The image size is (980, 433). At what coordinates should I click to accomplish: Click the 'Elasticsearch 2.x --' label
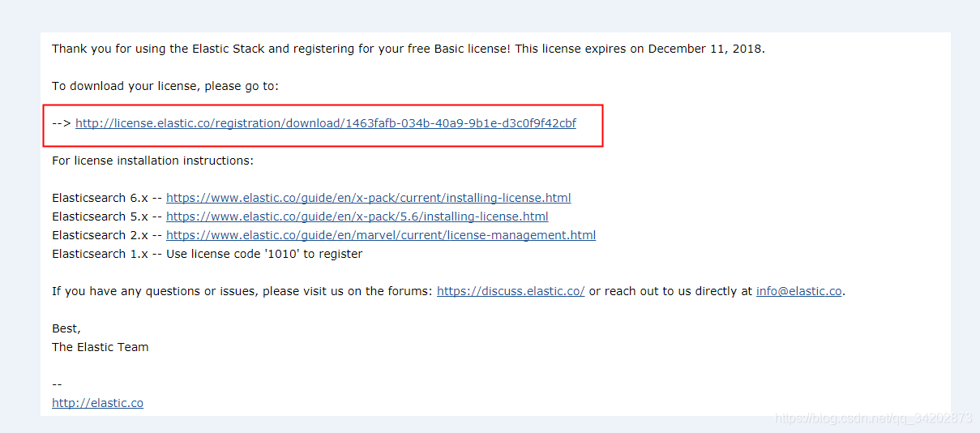pyautogui.click(x=107, y=235)
